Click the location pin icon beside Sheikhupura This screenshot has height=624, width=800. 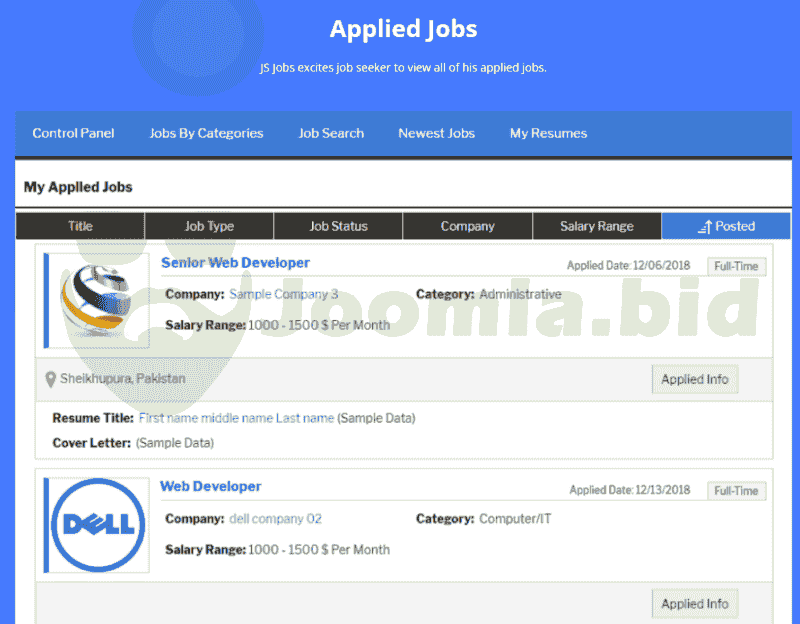point(50,380)
